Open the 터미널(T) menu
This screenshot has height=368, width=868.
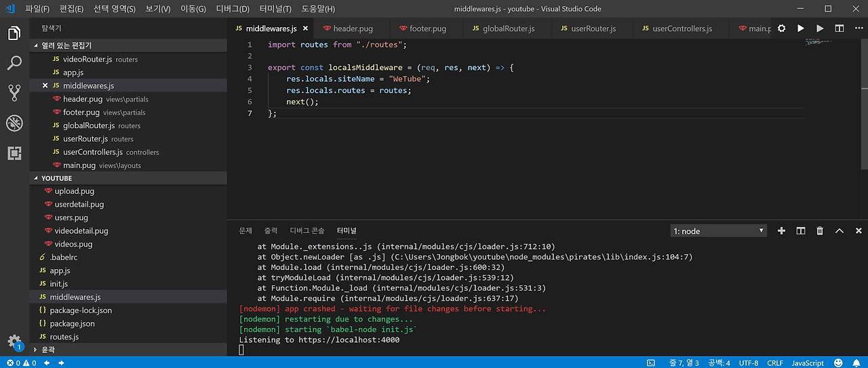(275, 9)
